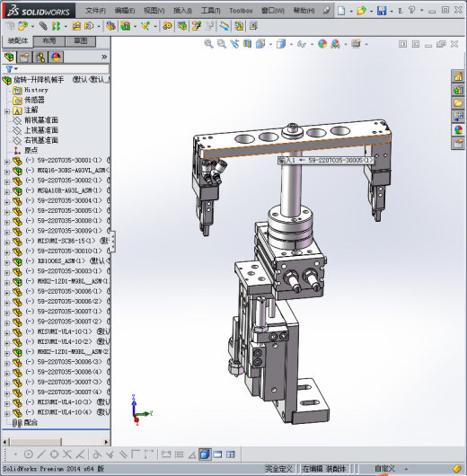Open the 工具(T) menu

pos(210,11)
